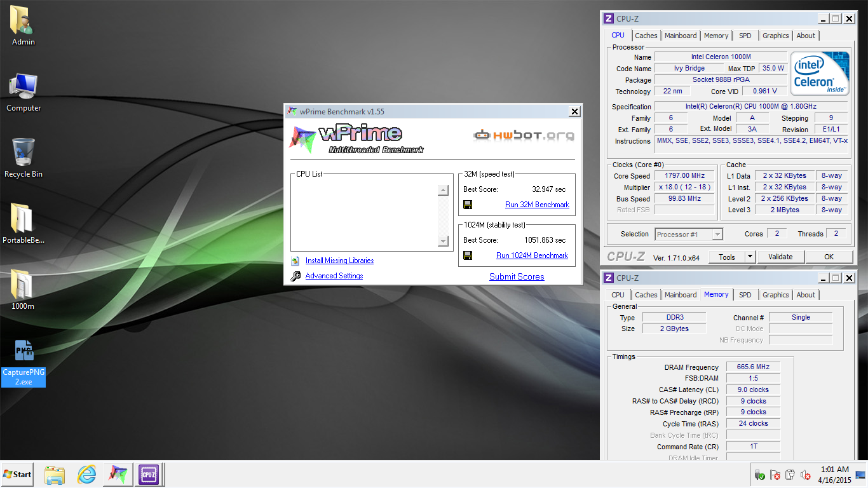The image size is (868, 488).
Task: Switch to About tab in top CPU-Z window
Action: [806, 36]
